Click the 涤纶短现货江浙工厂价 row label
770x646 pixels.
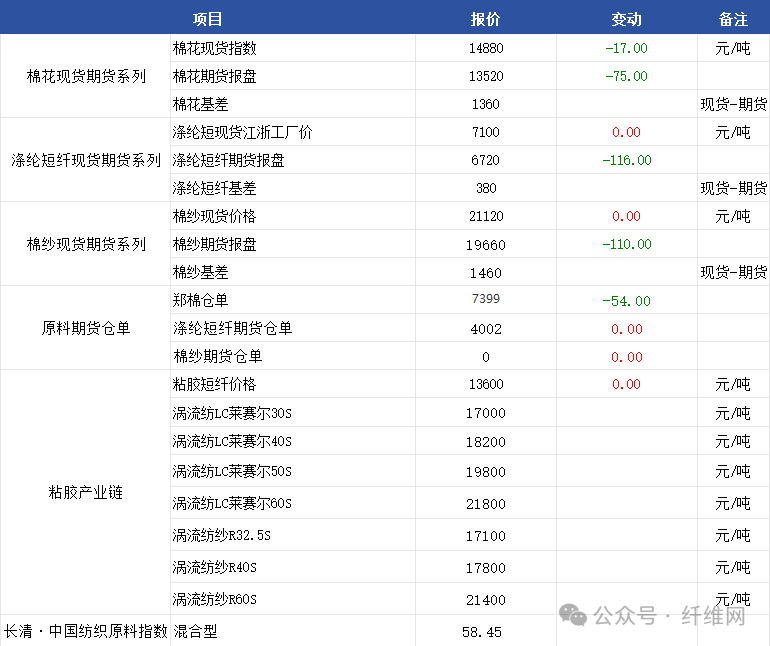242,132
